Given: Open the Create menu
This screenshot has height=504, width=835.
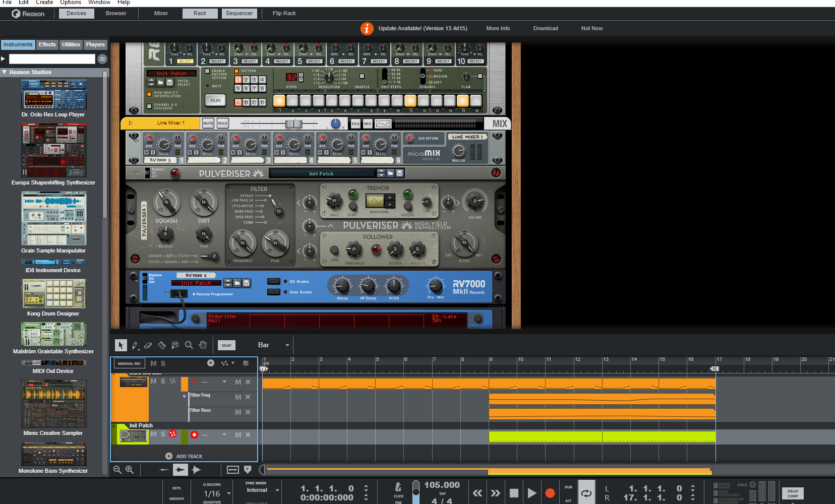Looking at the screenshot, I should (44, 3).
